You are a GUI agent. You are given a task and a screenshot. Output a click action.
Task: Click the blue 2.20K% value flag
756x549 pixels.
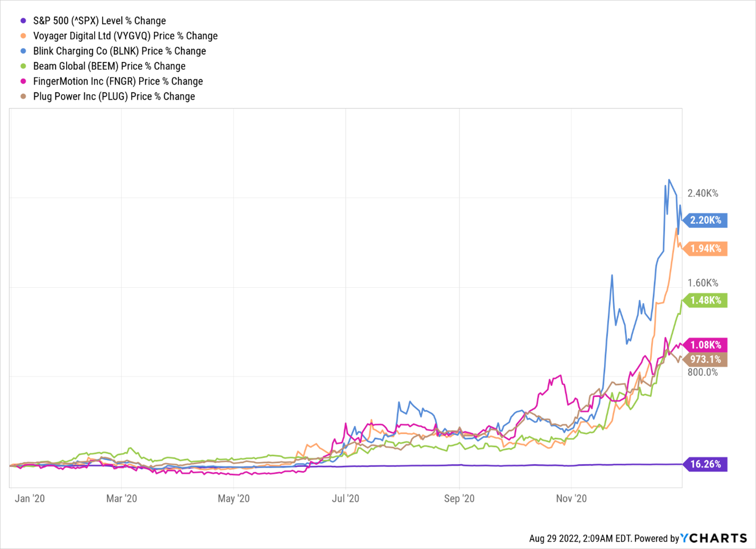tap(705, 220)
